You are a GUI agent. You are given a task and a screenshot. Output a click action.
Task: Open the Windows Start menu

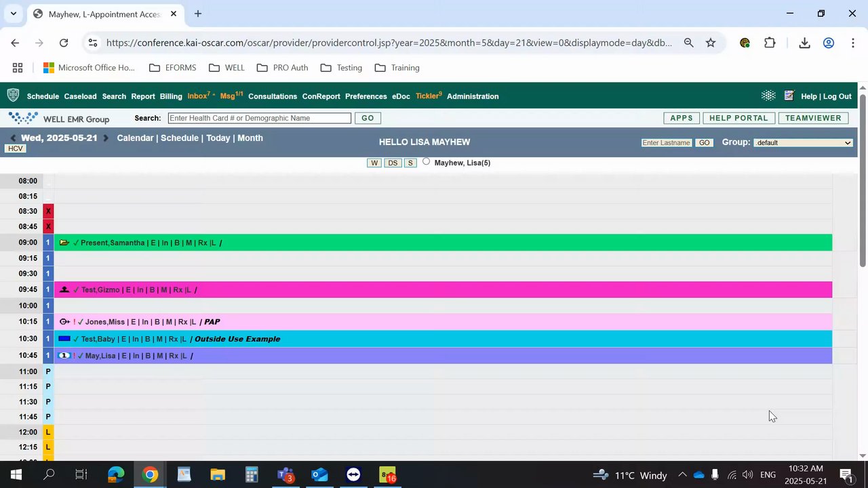[x=16, y=475]
